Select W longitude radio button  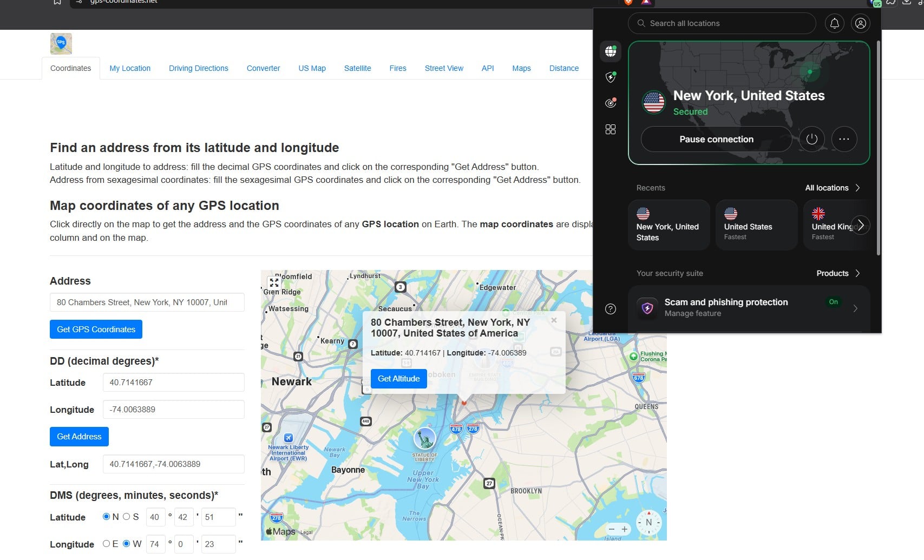coord(127,544)
